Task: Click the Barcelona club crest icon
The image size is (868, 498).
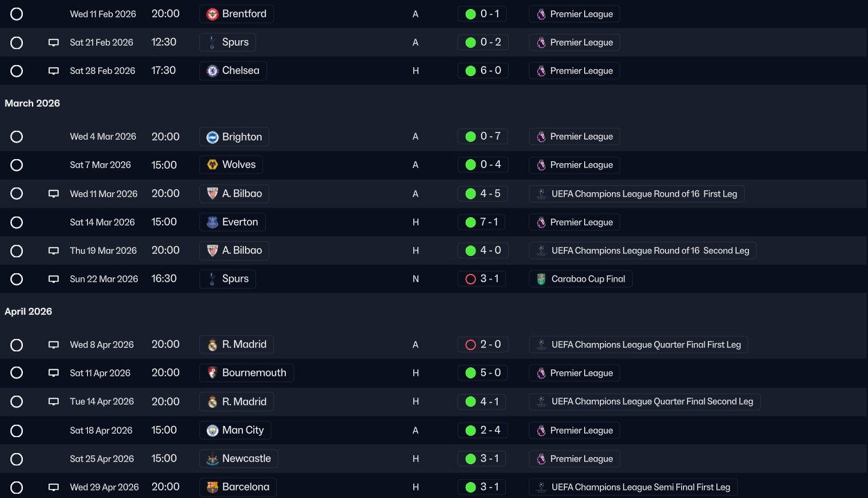Action: [x=213, y=487]
